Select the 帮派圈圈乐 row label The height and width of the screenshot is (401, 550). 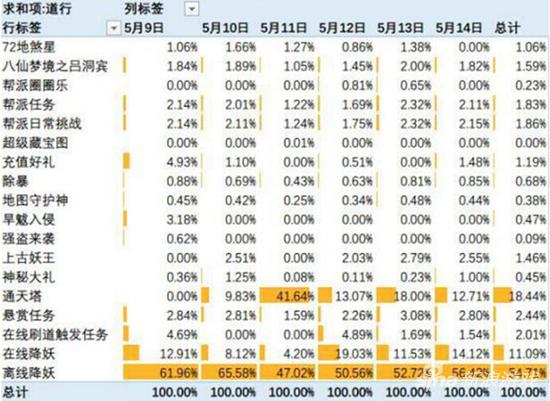[x=35, y=86]
